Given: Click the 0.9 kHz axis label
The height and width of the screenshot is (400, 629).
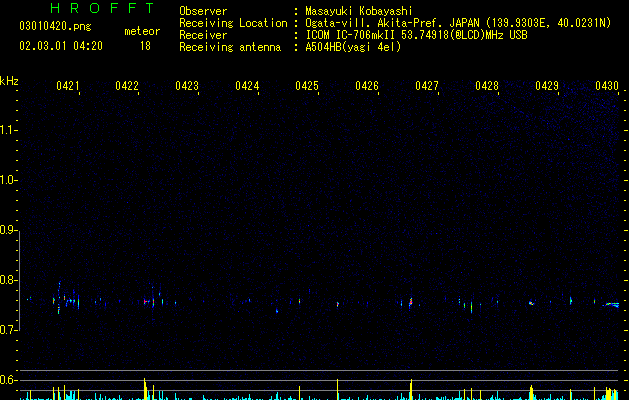Looking at the screenshot, I should tap(8, 230).
